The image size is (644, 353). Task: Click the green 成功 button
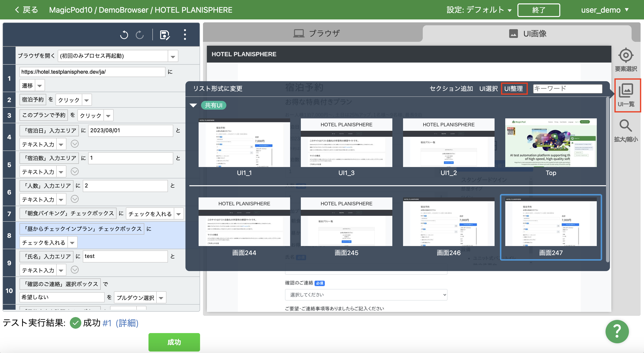pos(174,342)
